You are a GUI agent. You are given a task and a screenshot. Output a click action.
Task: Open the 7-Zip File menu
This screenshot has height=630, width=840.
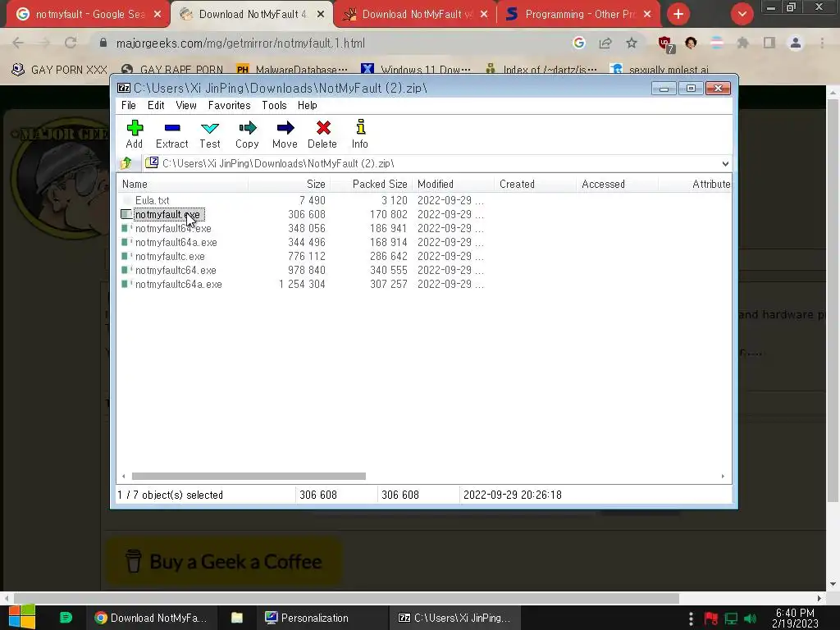pos(129,106)
